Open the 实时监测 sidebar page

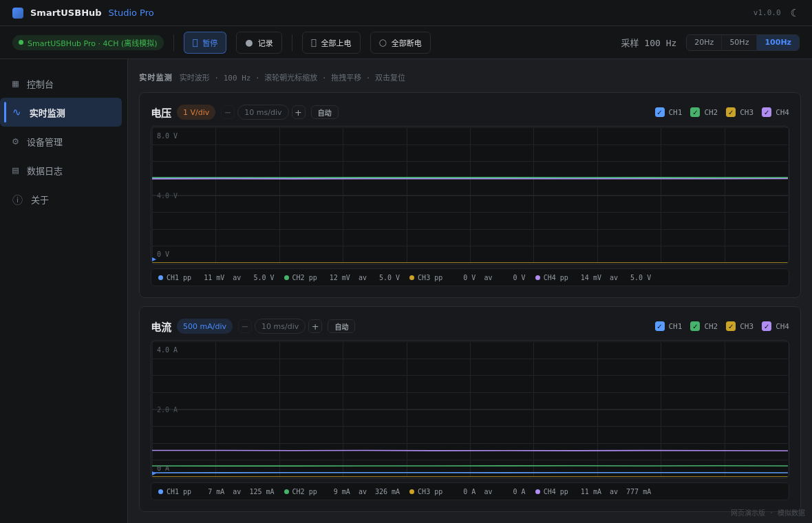pos(61,112)
